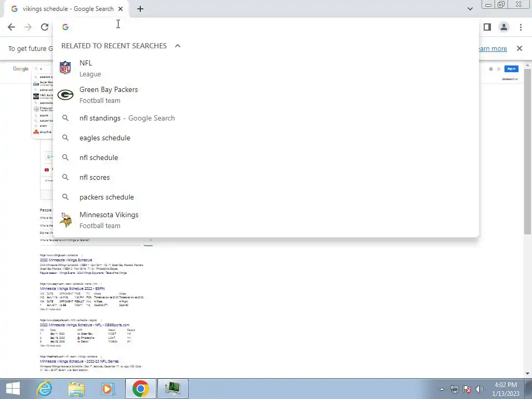Follow the Learn more link in infobar

(x=492, y=48)
